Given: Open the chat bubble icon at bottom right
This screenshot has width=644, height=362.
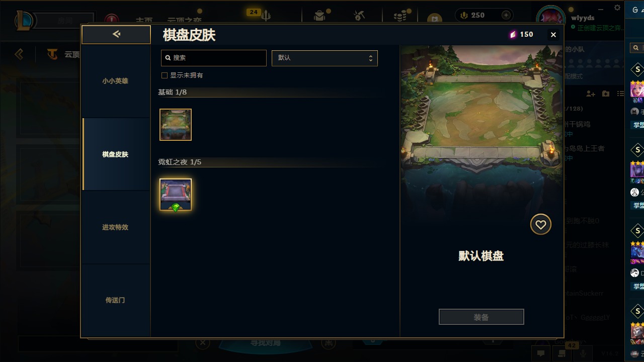Looking at the screenshot, I should click(x=541, y=353).
